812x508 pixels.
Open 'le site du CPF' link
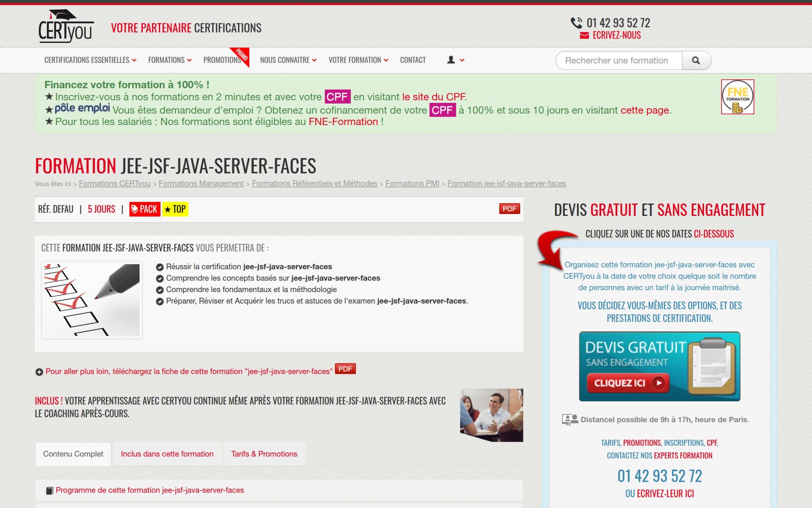click(x=434, y=97)
